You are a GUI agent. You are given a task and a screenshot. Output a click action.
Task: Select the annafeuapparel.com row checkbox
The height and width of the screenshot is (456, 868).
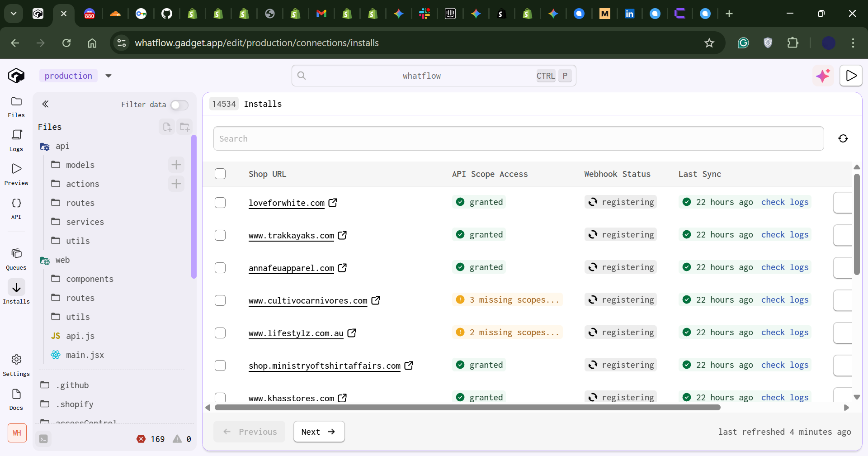click(x=220, y=268)
